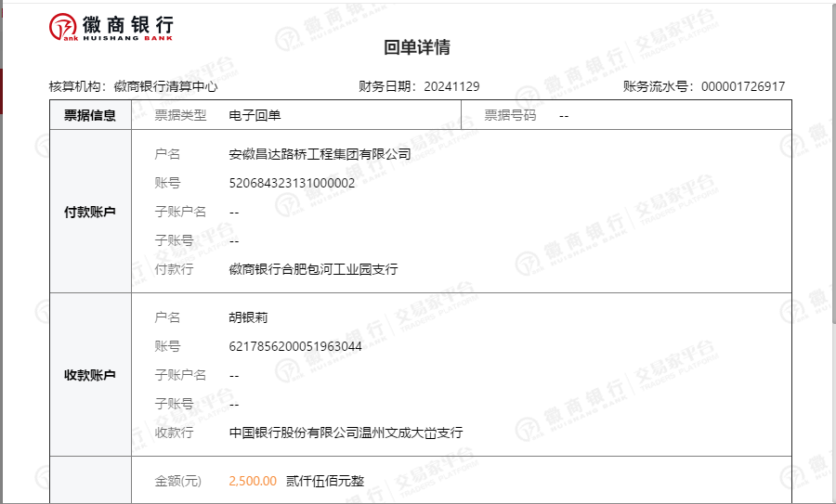This screenshot has height=504, width=836.
Task: Click the 账务流水号 000001726917 value
Action: point(742,86)
